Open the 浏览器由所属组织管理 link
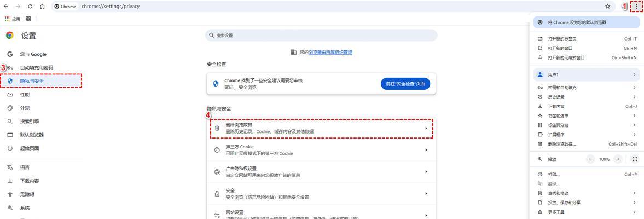 pos(330,52)
